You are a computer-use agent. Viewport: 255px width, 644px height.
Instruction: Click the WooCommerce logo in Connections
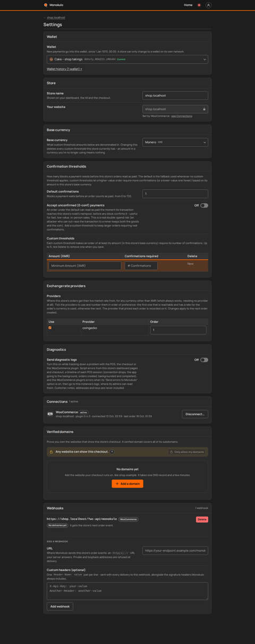tap(50, 414)
